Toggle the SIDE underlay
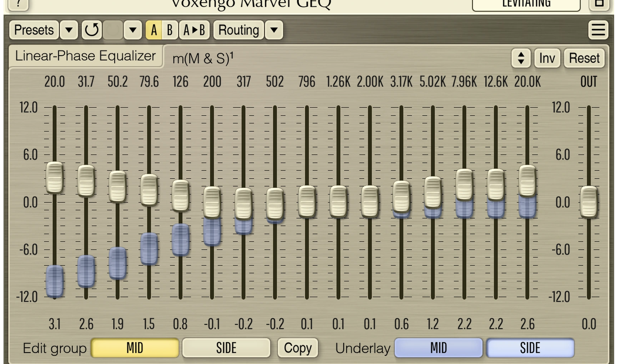This screenshot has height=364, width=617. pos(530,348)
